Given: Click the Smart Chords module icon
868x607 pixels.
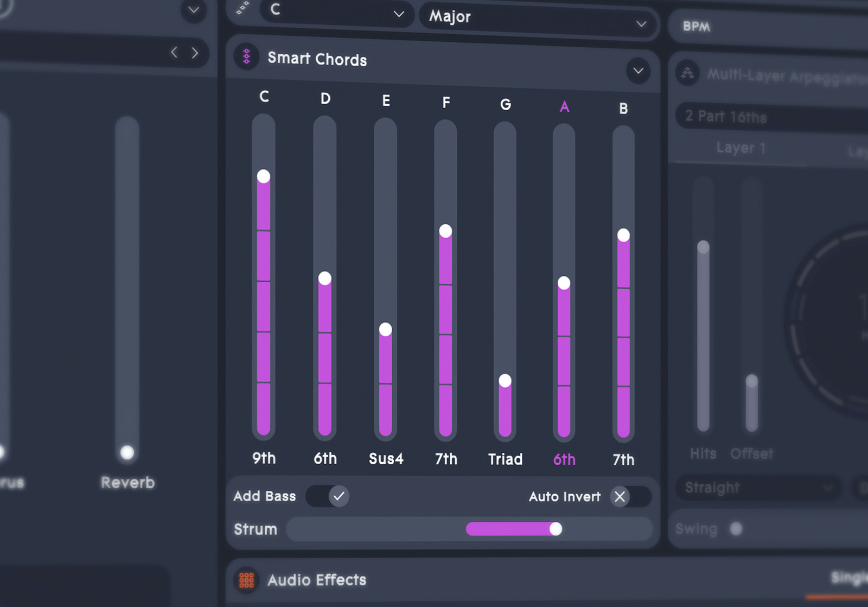Looking at the screenshot, I should click(247, 56).
